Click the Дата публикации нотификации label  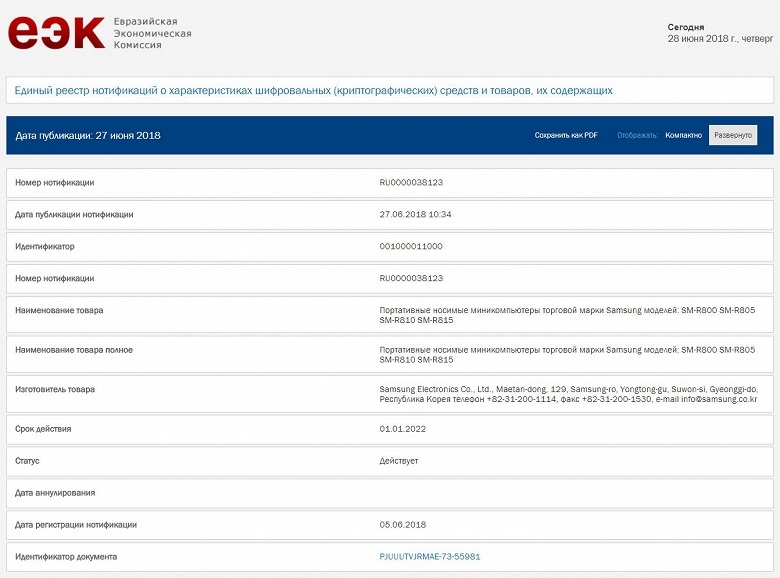(x=74, y=214)
